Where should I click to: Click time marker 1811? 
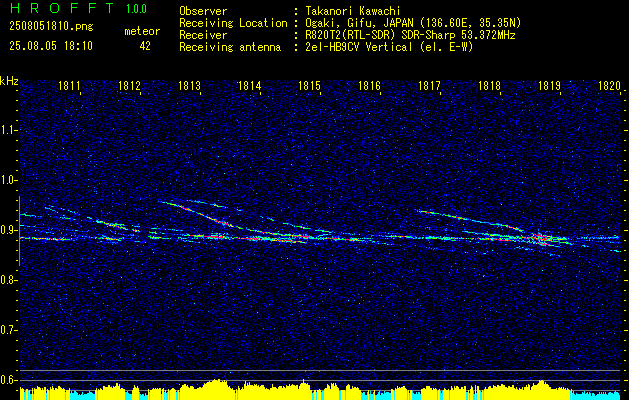pos(69,85)
